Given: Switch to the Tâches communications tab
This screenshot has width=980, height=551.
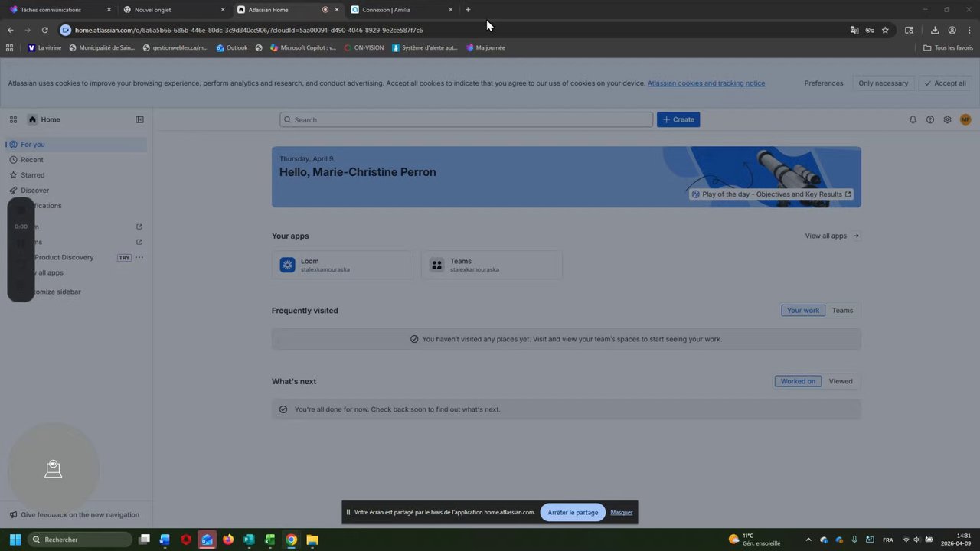Looking at the screenshot, I should 61,10.
